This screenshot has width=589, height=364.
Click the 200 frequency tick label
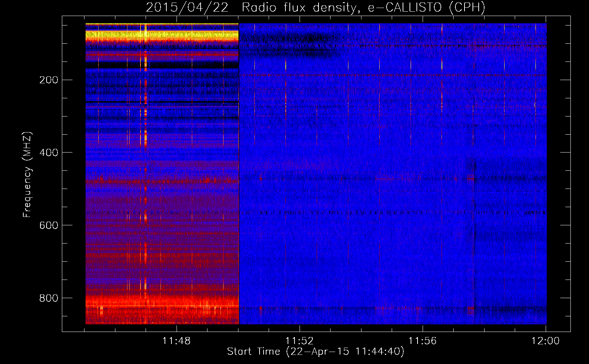[49, 80]
